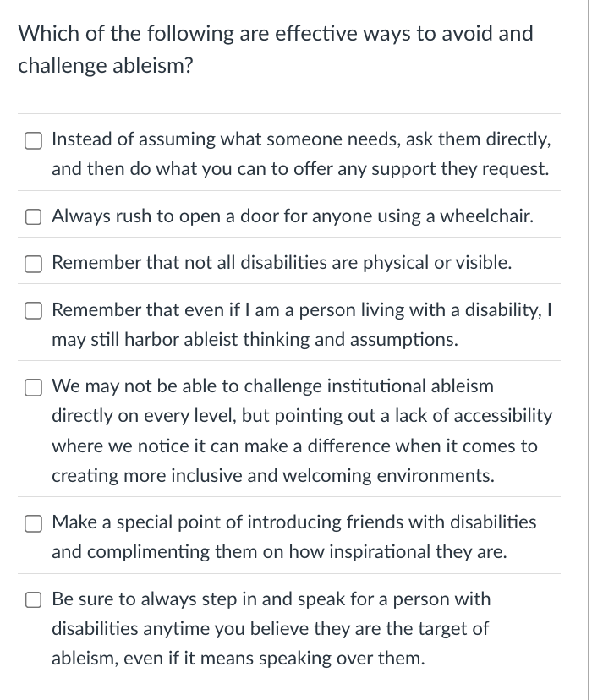
Task: Check the option about asking someone directly
Action: 34,140
